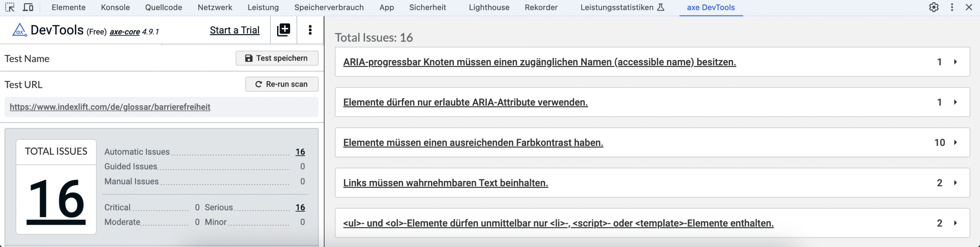This screenshot has width=980, height=247.
Task: Activate the inspect element picker icon
Action: point(10,7)
